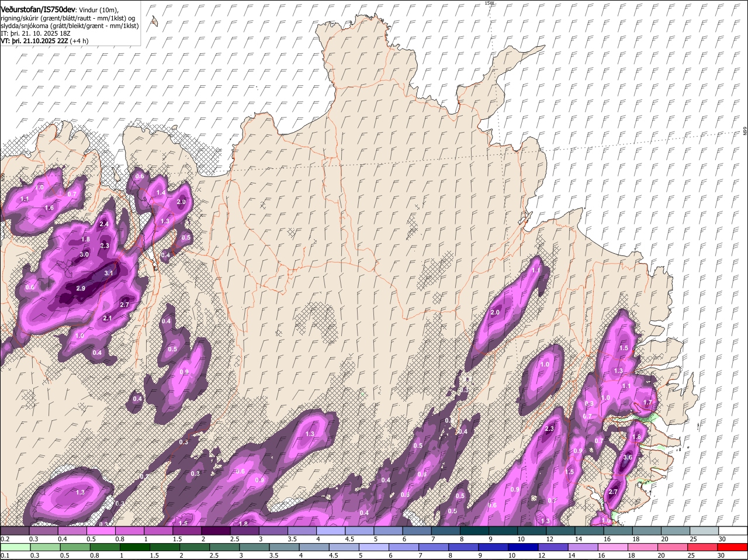Click the 2.1 precipitation value on the map

[107, 318]
